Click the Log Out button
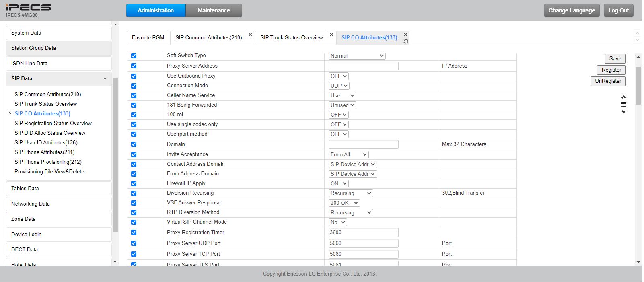The height and width of the screenshot is (282, 644). coord(618,10)
